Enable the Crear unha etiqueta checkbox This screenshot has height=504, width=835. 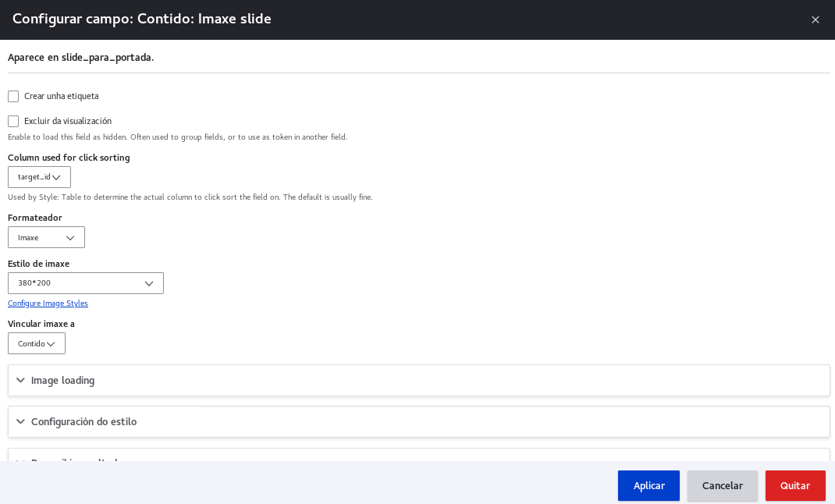click(13, 97)
